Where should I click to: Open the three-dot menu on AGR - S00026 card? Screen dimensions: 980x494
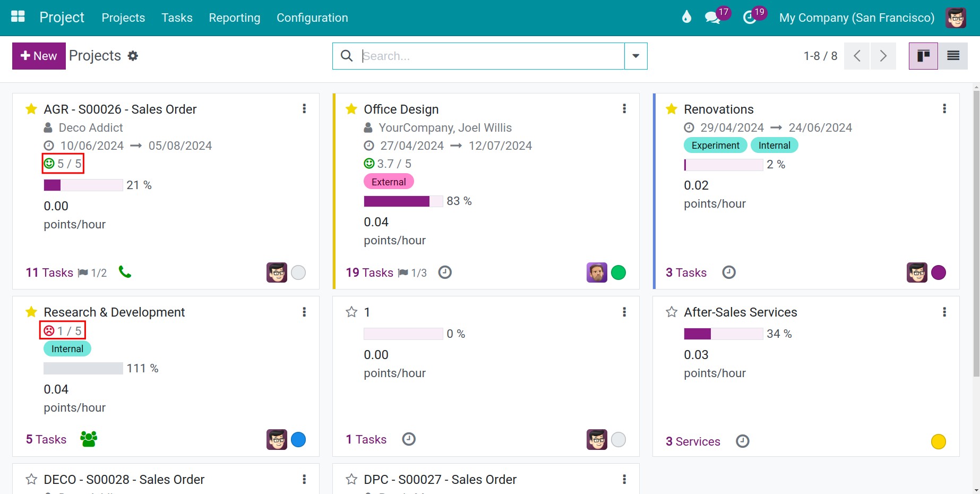pos(304,108)
